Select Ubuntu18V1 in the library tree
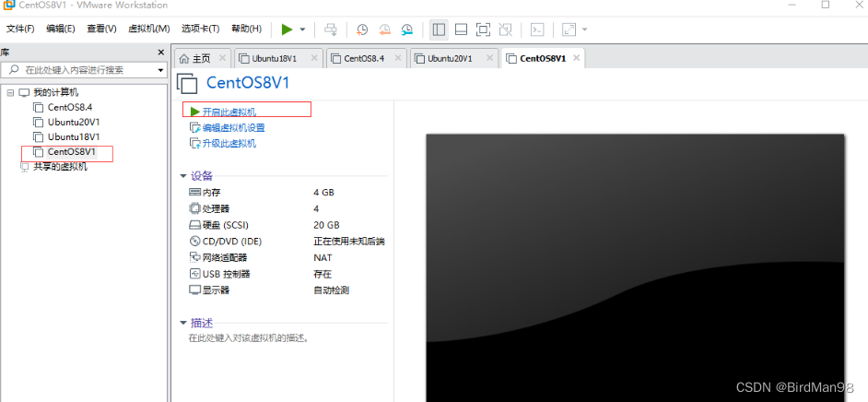Screen dimensions: 868x402 coord(74,136)
